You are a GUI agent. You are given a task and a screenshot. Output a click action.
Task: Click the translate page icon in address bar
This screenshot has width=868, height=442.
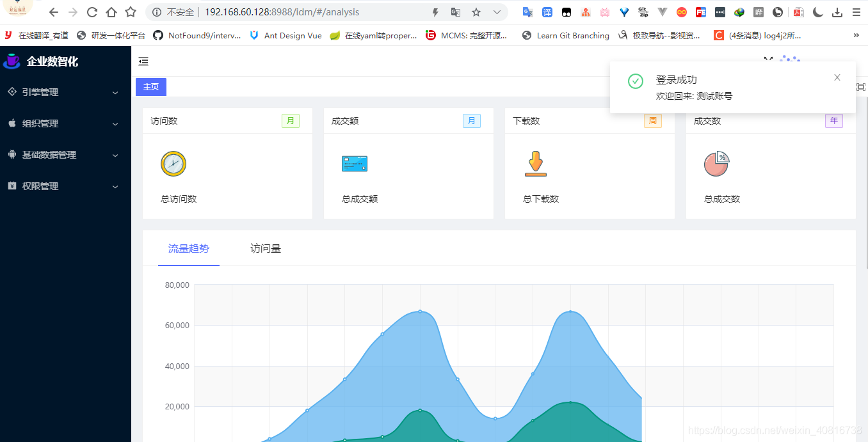click(x=455, y=12)
